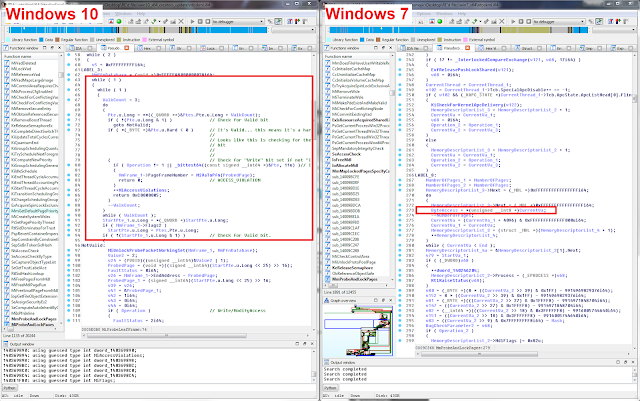Screen dimensions: 640x401
Task: Click the Graph overview thumbnail in Windows 7 IDA
Action: click(x=358, y=330)
